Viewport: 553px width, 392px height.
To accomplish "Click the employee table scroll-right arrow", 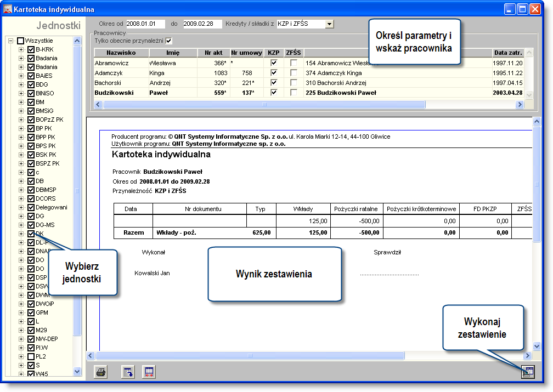I will click(x=520, y=104).
